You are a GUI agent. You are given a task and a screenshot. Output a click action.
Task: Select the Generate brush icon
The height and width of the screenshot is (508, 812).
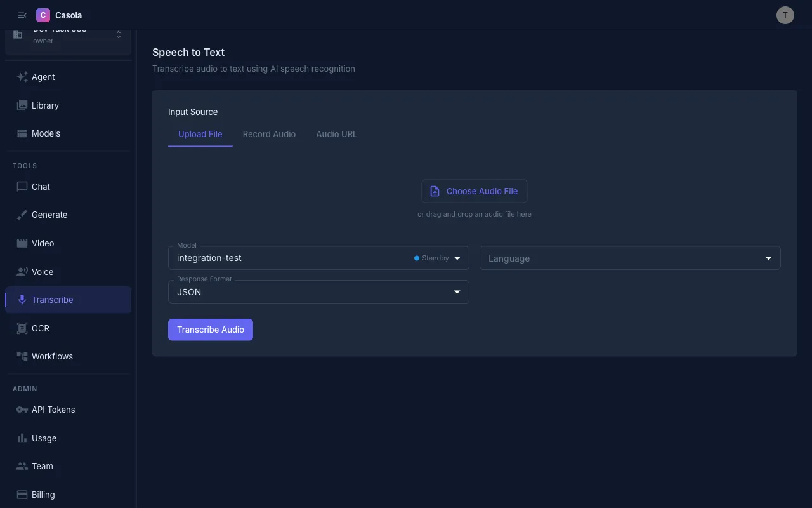22,215
